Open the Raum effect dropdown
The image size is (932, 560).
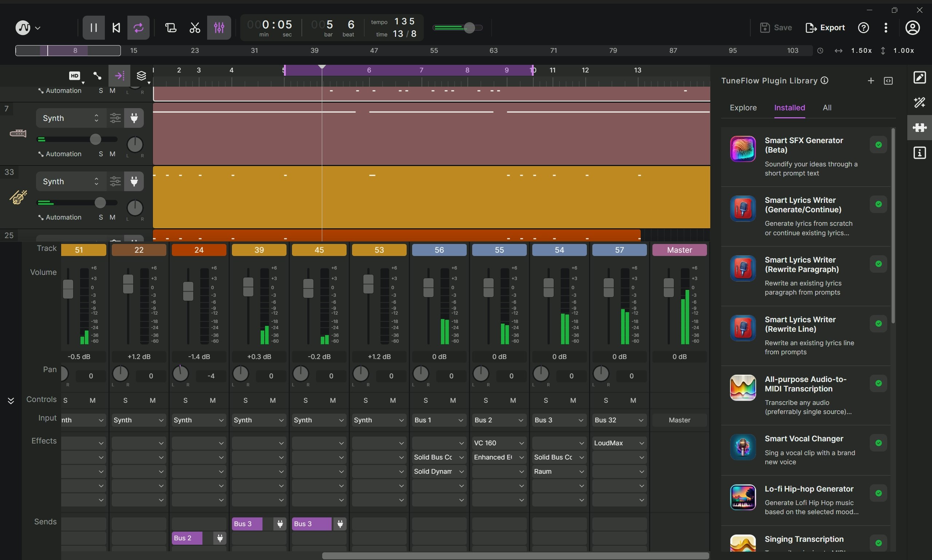click(x=559, y=471)
